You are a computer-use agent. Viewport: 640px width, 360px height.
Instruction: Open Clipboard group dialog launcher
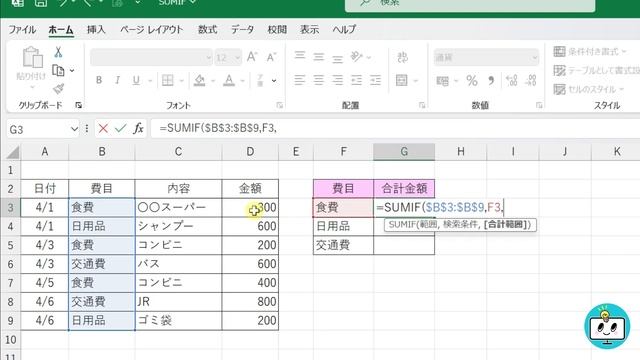click(78, 105)
